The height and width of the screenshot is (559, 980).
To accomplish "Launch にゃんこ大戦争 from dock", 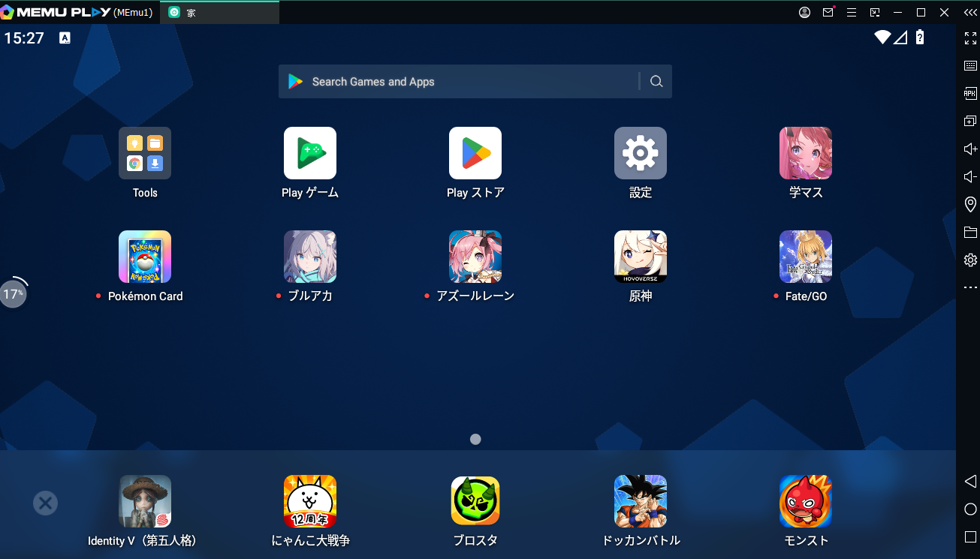I will click(310, 501).
